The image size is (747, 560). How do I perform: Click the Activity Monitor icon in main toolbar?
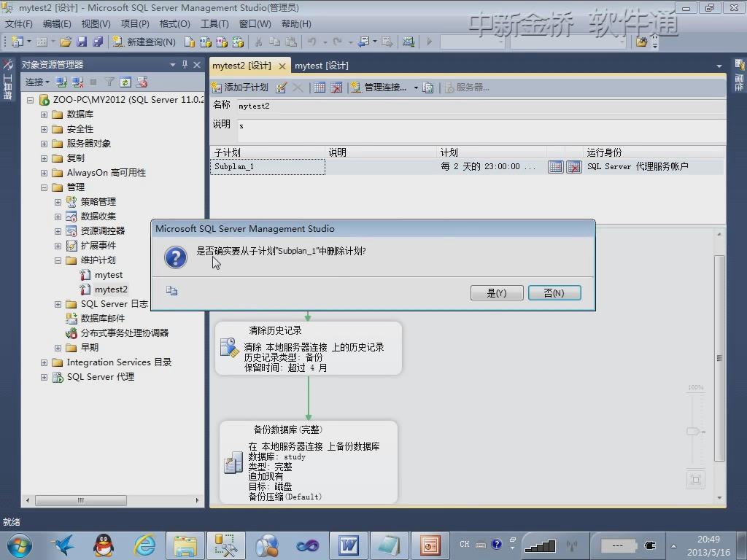409,42
